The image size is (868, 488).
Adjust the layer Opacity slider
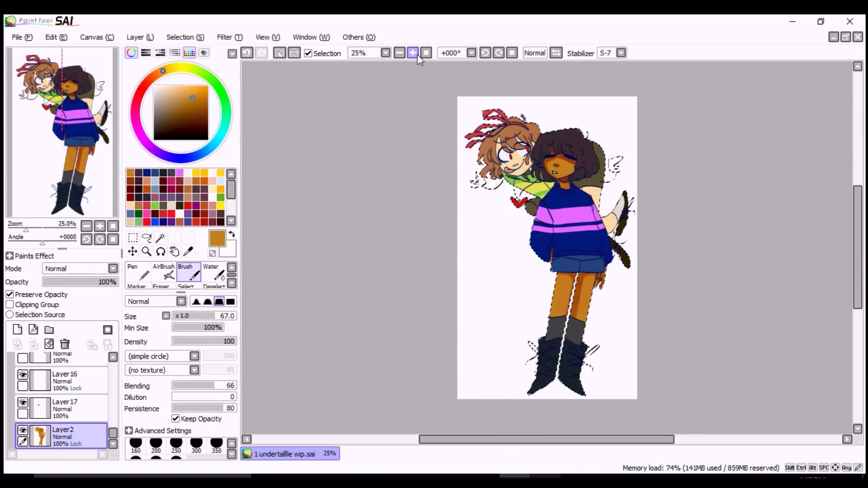80,282
